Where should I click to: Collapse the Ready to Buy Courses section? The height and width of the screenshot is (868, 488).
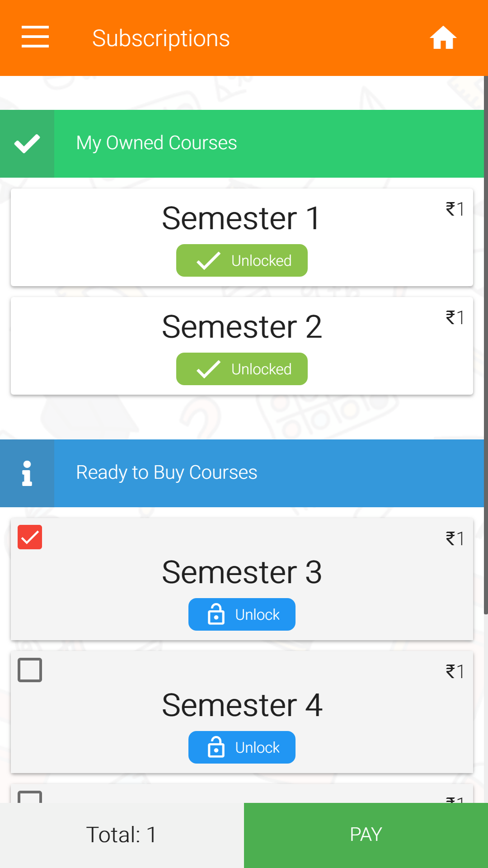click(x=268, y=473)
